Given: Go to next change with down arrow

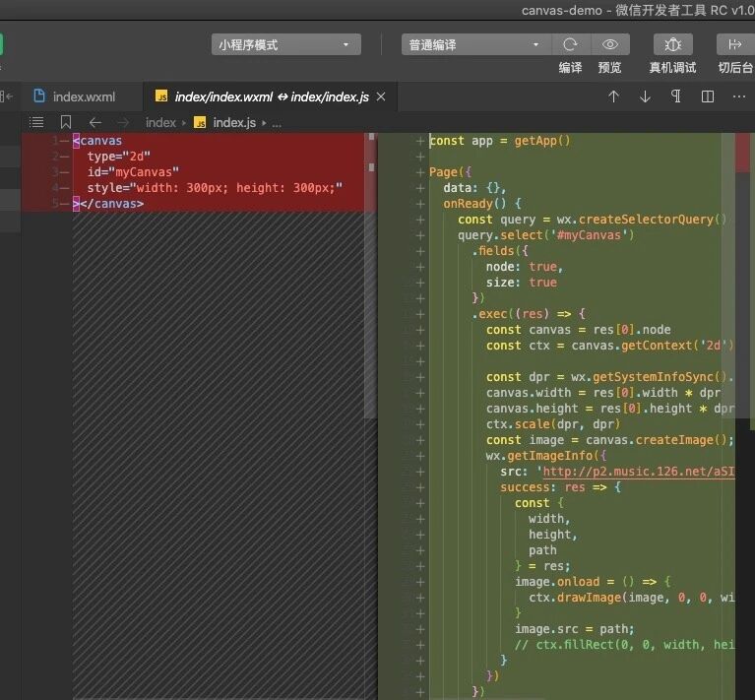Looking at the screenshot, I should [x=645, y=96].
